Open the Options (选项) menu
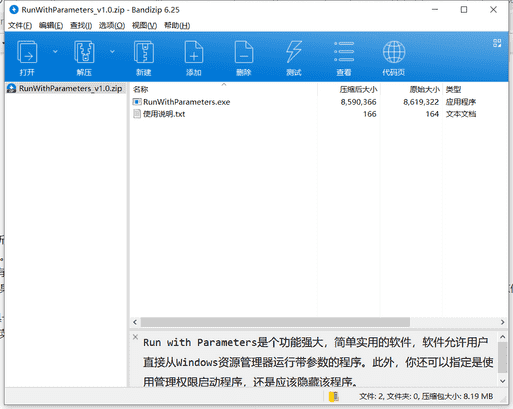Viewport: 513px width, 409px height. [x=112, y=26]
